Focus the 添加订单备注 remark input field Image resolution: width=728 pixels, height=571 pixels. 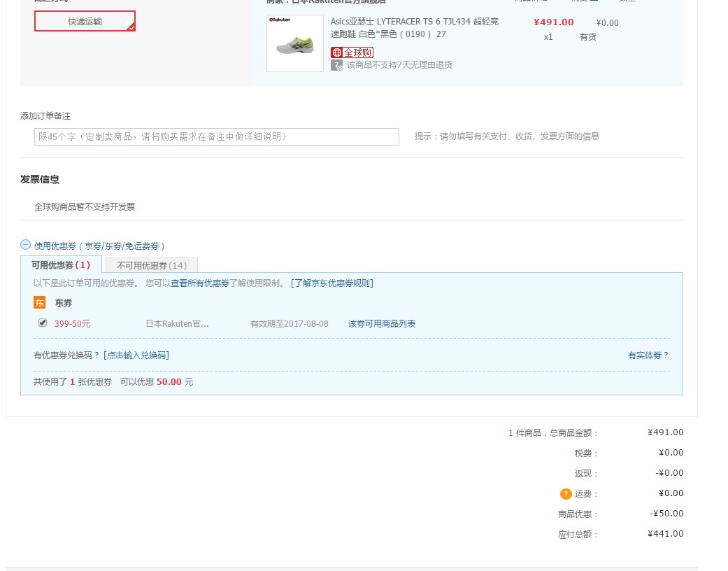tap(216, 136)
